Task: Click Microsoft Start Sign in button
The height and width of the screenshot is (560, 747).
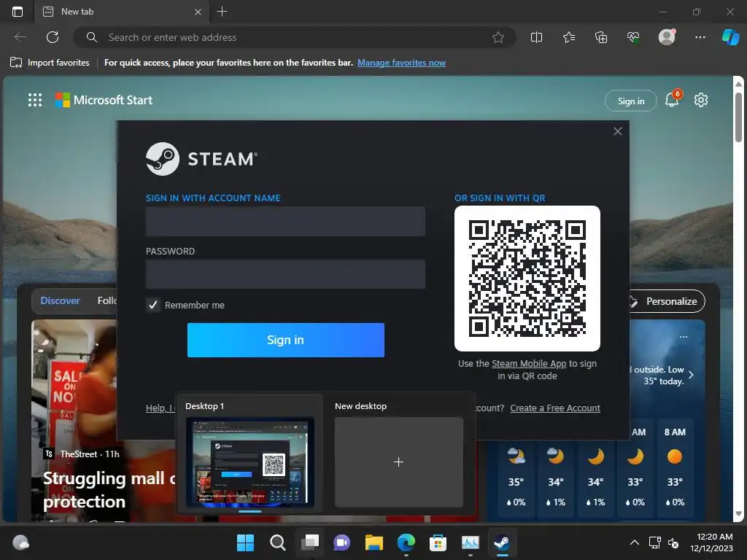Action: pos(631,101)
